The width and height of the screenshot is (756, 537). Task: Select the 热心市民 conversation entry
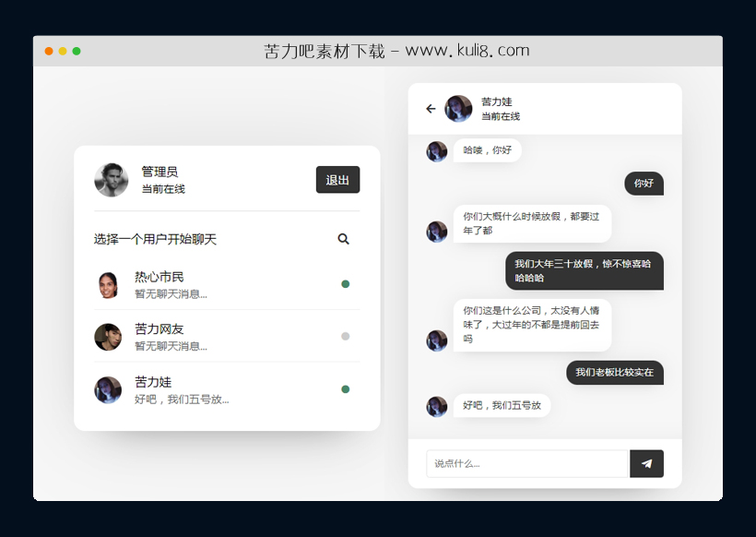pyautogui.click(x=203, y=284)
